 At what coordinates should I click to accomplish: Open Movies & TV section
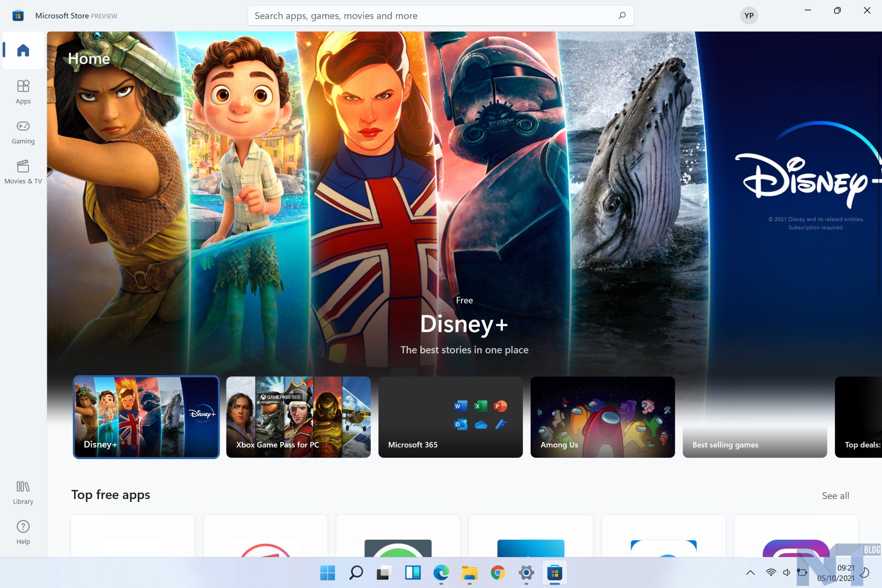[x=23, y=171]
